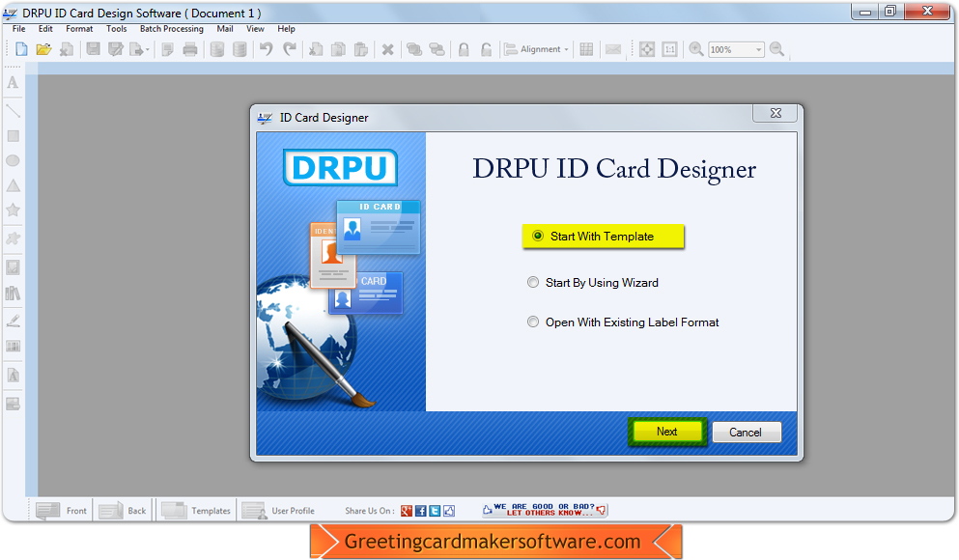
Task: Click the Fit to window icon
Action: tap(647, 49)
